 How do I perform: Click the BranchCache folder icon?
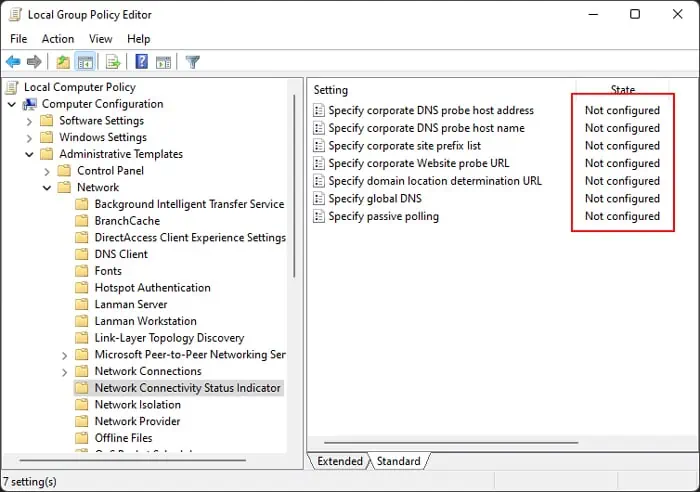point(82,221)
